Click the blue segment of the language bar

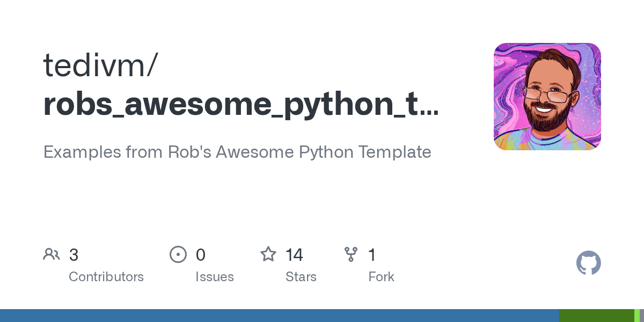(279, 316)
